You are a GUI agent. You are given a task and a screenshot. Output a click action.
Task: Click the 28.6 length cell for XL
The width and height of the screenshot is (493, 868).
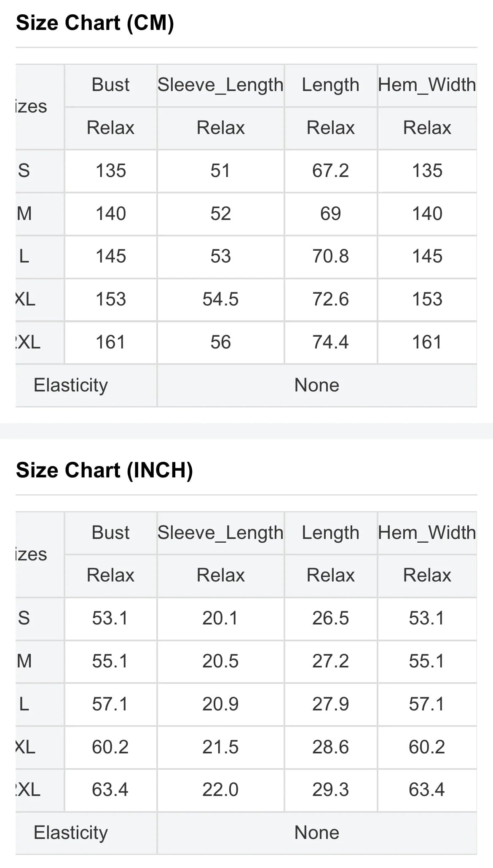point(330,747)
